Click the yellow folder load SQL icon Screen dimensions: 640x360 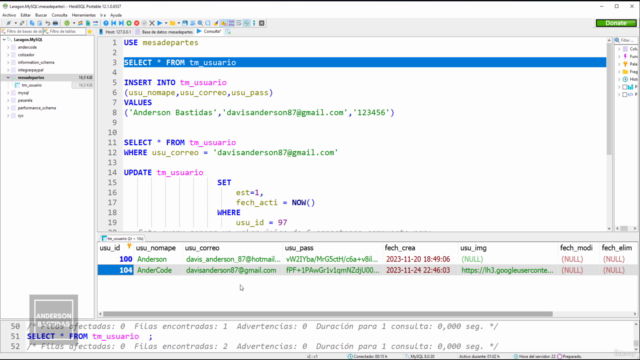click(172, 23)
